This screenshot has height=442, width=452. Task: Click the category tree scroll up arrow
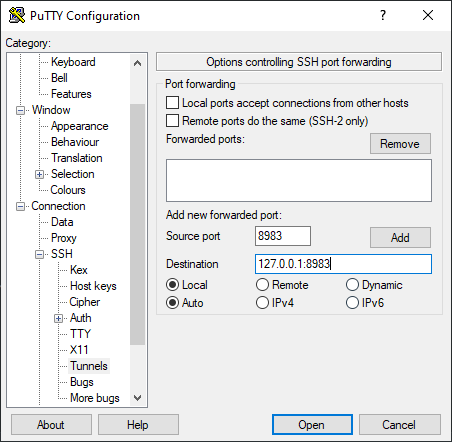137,63
